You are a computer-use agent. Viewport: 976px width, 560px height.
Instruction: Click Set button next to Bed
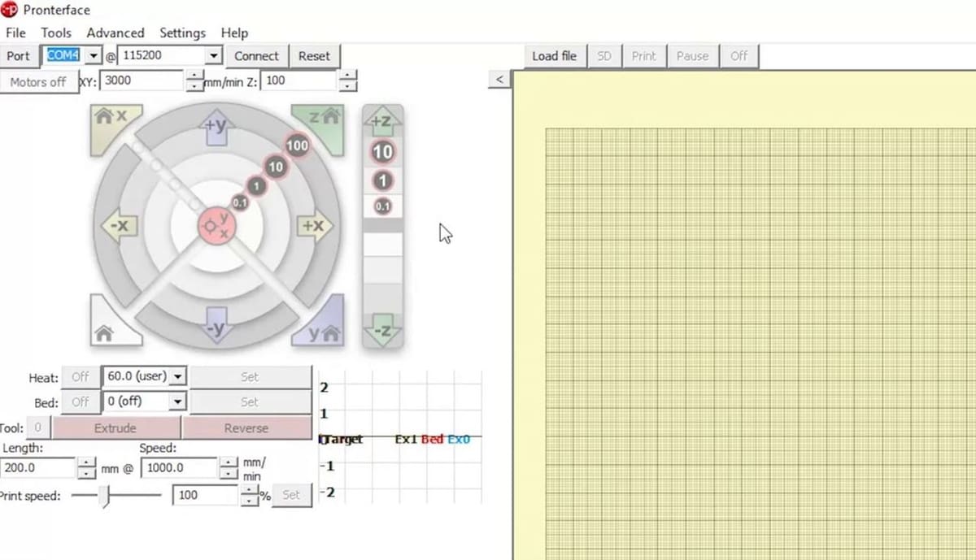(250, 402)
